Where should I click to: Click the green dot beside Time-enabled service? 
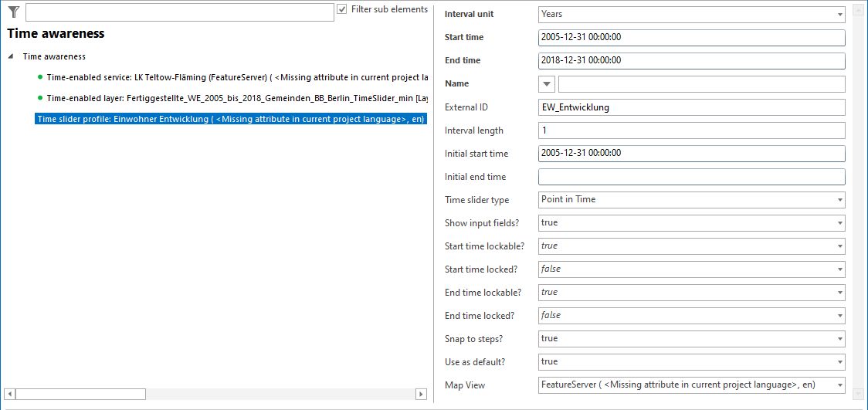coord(40,76)
